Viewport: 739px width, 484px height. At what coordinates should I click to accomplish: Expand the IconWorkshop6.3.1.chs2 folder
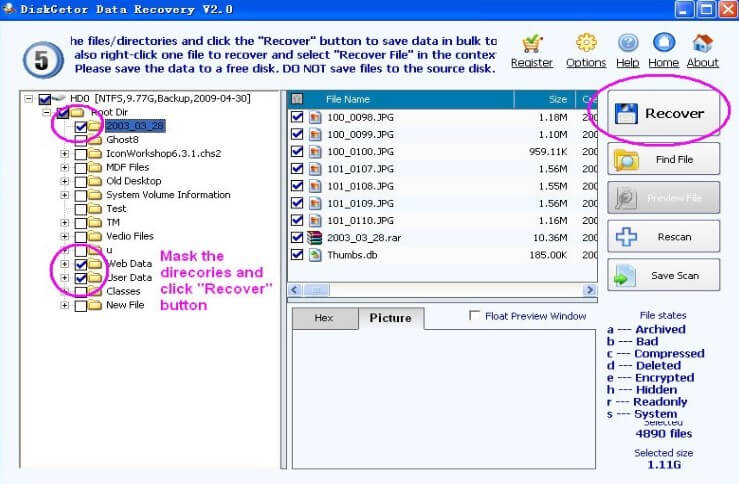pos(65,154)
